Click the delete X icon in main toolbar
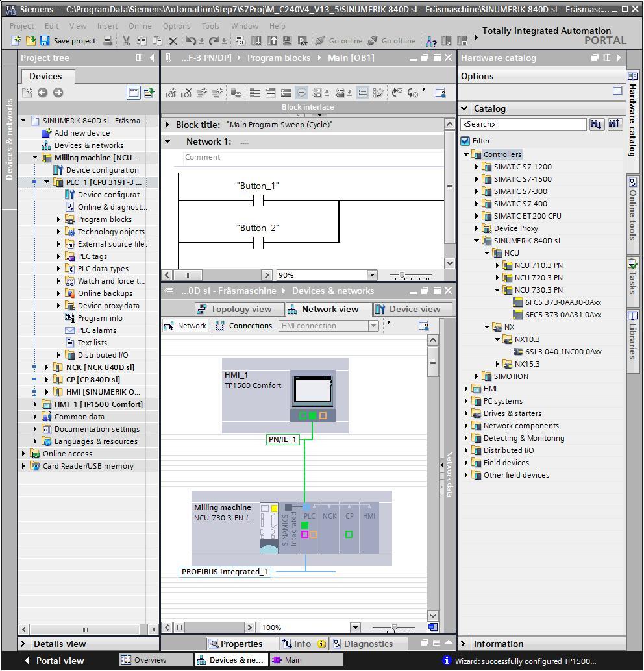 [173, 41]
